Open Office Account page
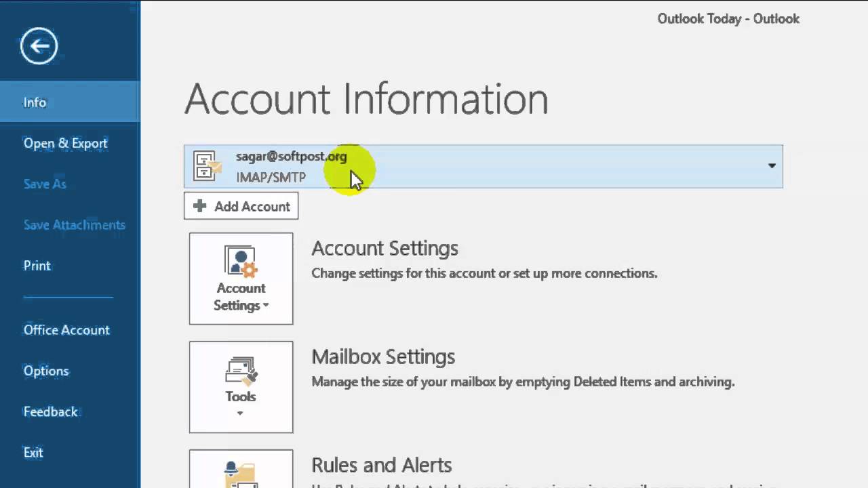 tap(66, 330)
